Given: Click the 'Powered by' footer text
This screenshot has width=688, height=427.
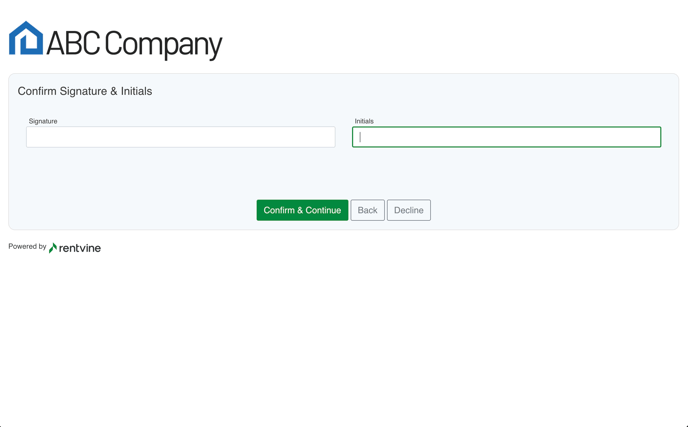Looking at the screenshot, I should pyautogui.click(x=27, y=247).
